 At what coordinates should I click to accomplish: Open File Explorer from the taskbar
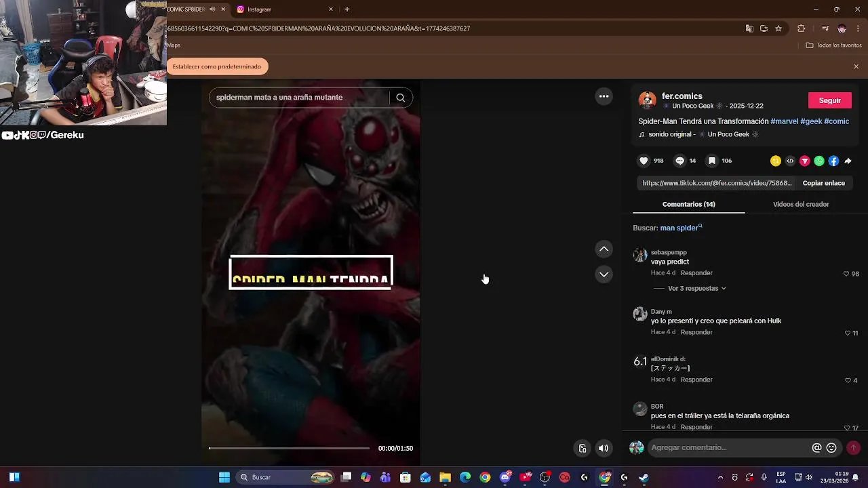[445, 477]
